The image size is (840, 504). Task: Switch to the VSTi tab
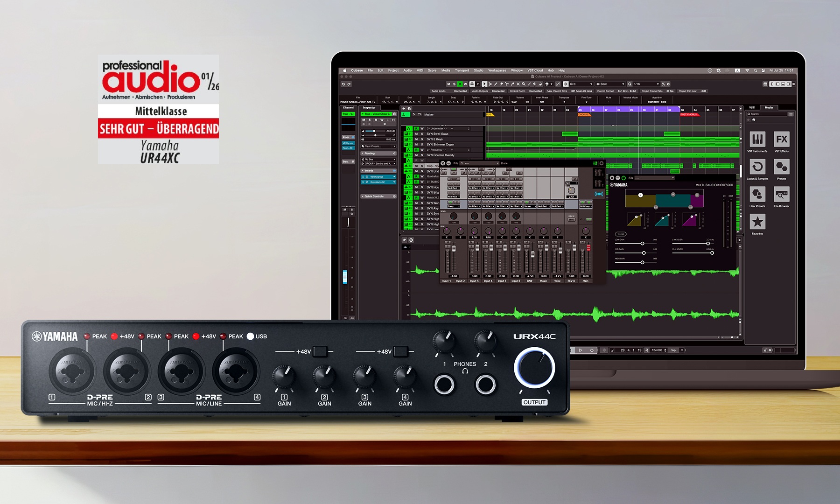752,107
